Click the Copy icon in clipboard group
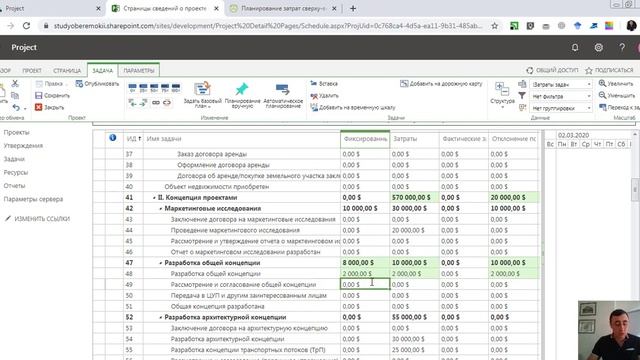Viewport: 640px width, 360px height. pos(15,96)
